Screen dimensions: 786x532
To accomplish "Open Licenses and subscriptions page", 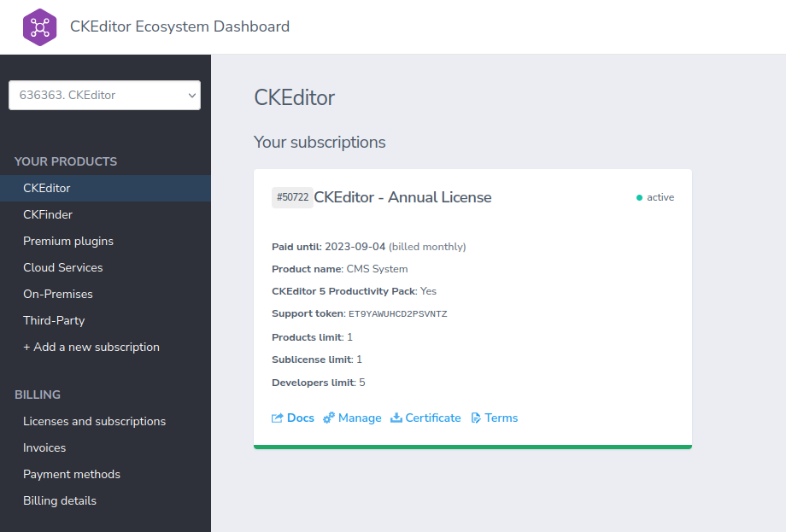I will (x=95, y=421).
